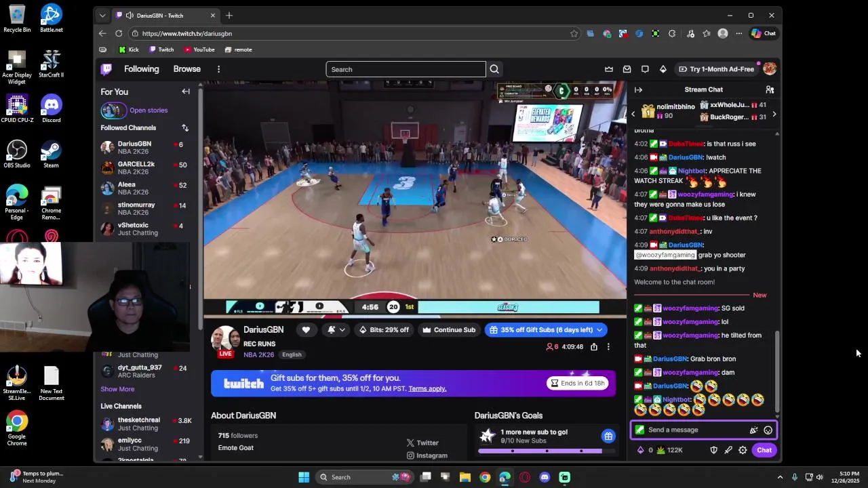This screenshot has height=488, width=868.
Task: Open thesketchreal live channel
Action: point(145,424)
